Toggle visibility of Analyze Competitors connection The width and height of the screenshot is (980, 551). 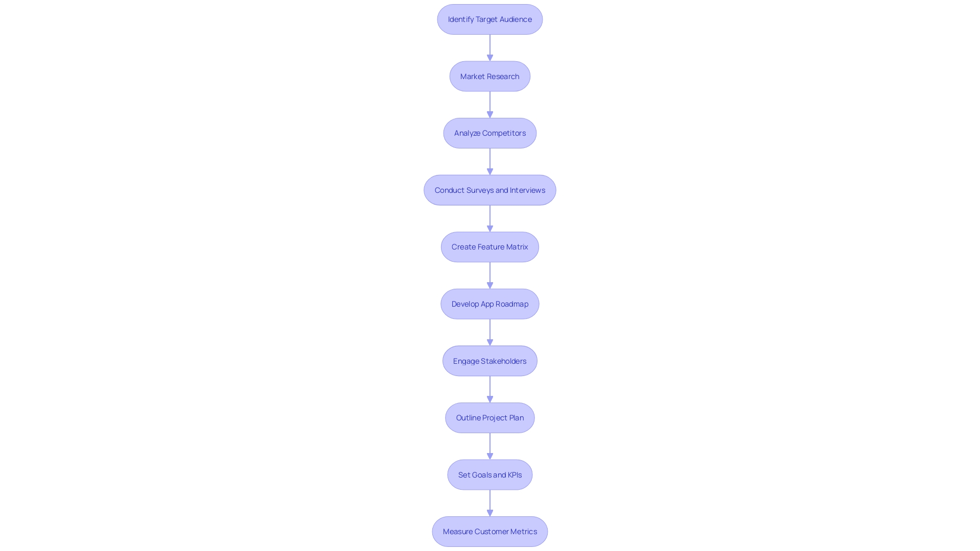489,161
